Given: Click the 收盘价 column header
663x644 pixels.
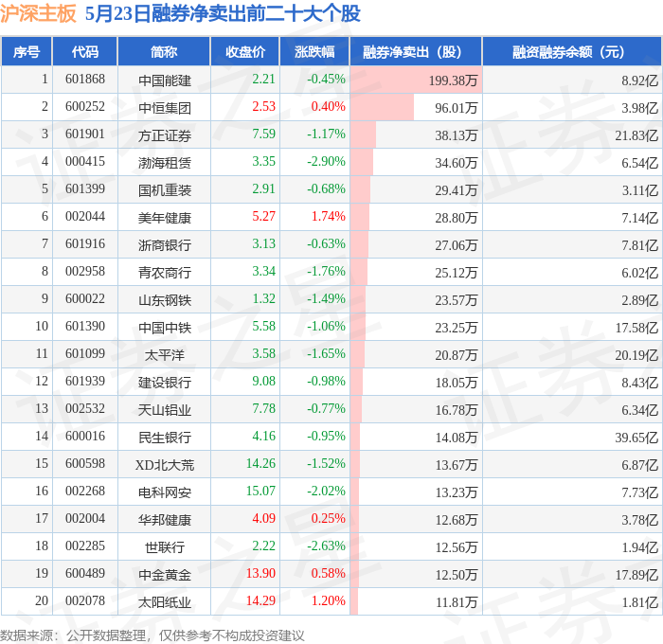Looking at the screenshot, I should 245,51.
